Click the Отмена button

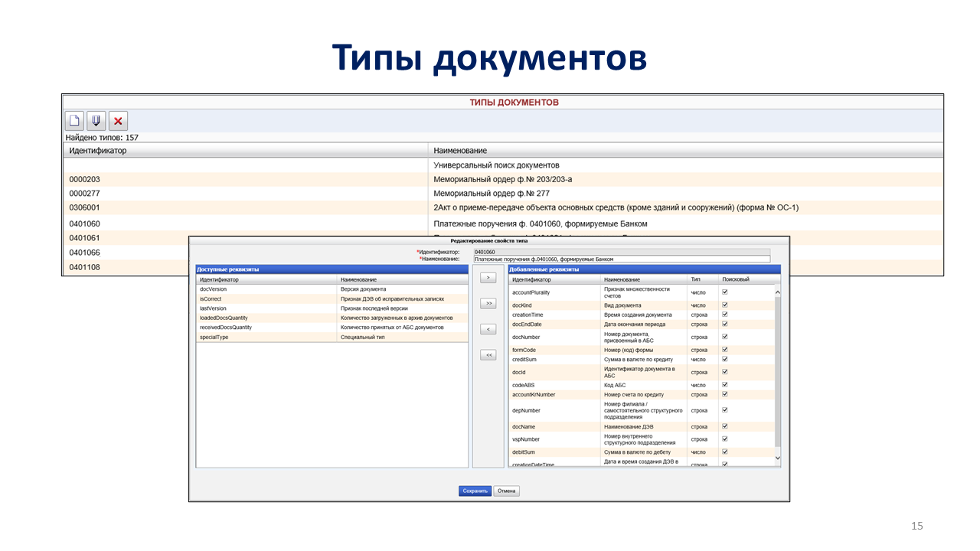pos(506,491)
